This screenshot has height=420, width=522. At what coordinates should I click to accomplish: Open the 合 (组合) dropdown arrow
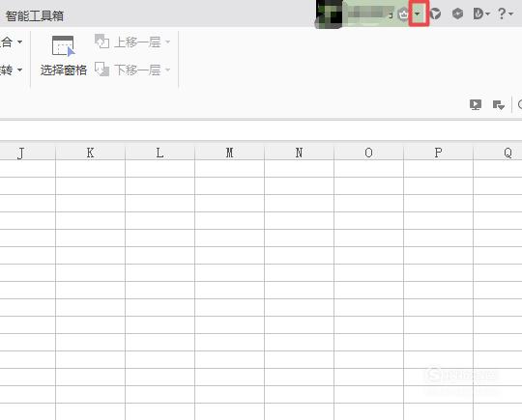(19, 42)
